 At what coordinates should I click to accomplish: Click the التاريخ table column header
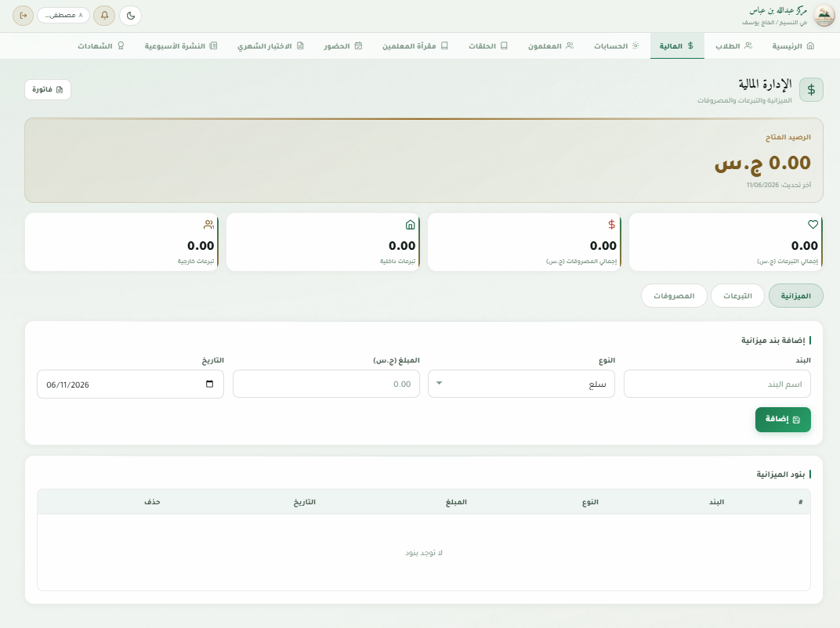304,502
